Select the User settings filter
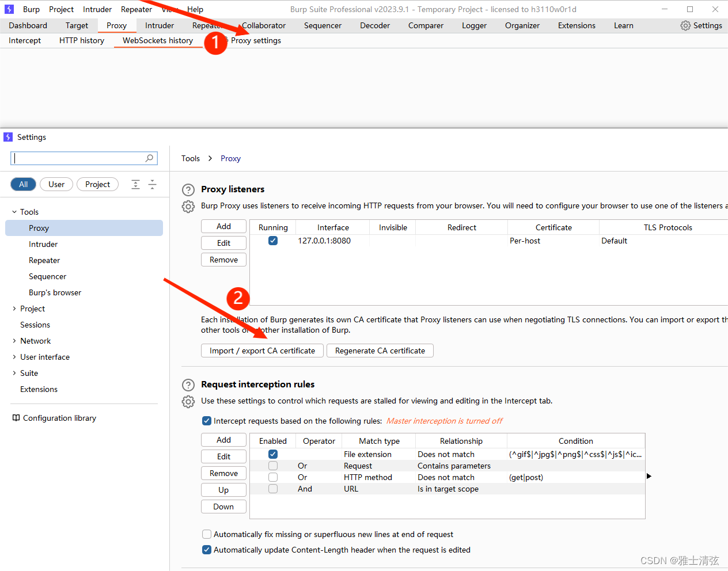This screenshot has height=571, width=728. (x=56, y=184)
